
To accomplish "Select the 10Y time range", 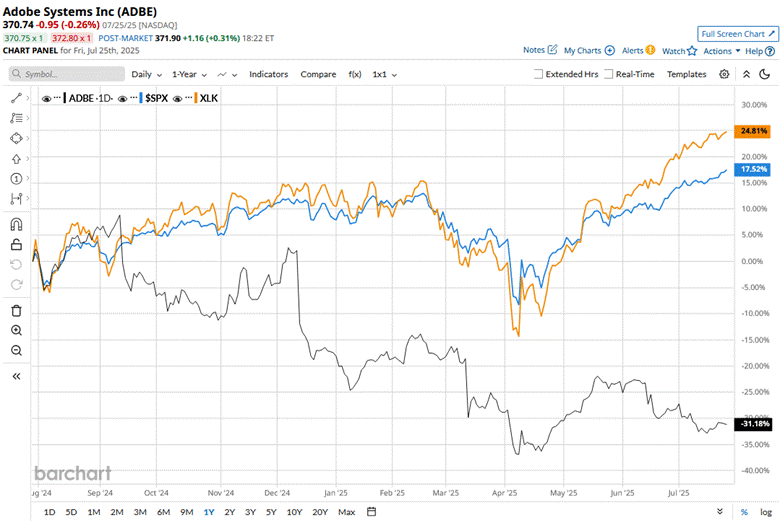I will point(294,512).
